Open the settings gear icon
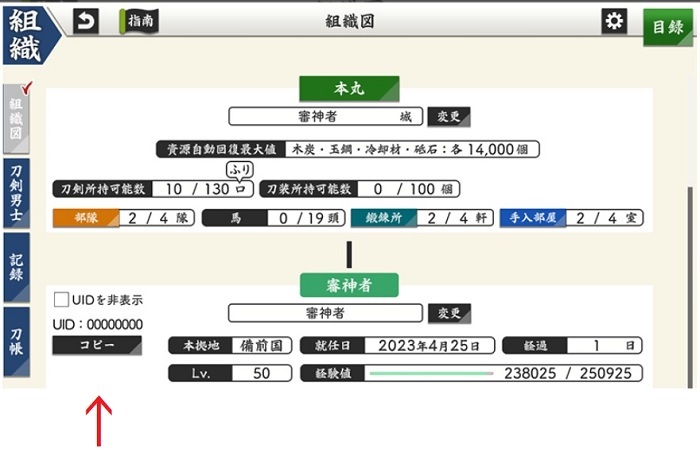This screenshot has height=461, width=700. coord(614,21)
